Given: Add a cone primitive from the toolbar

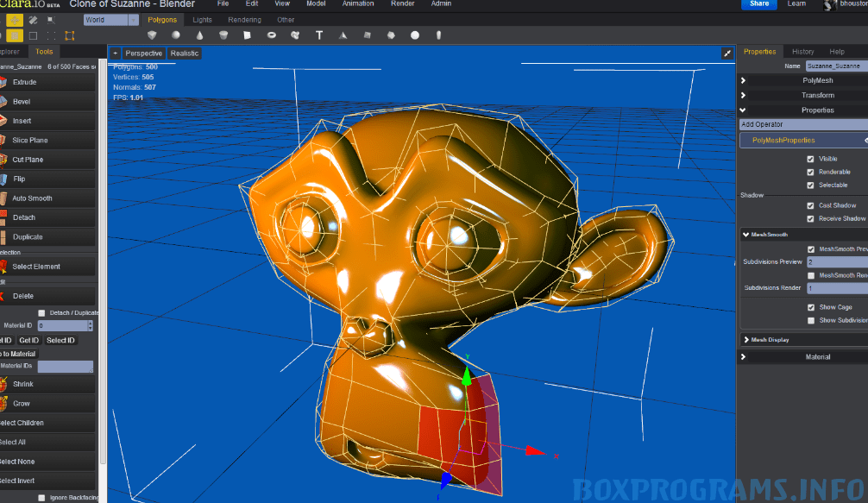Looking at the screenshot, I should 199,35.
